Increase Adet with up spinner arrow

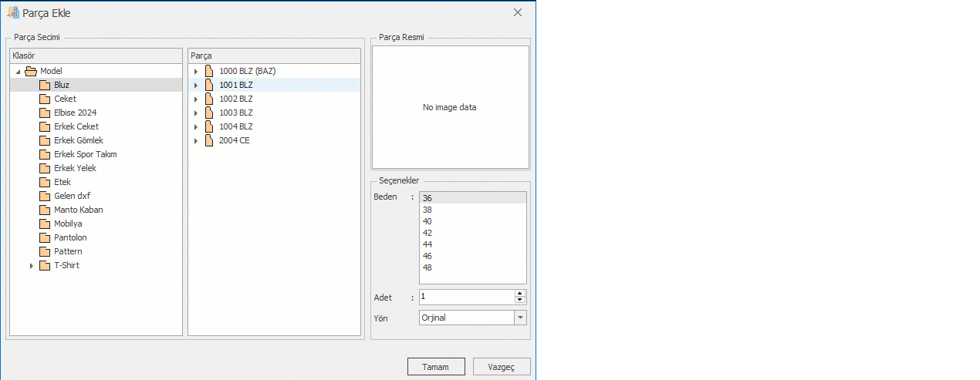pyautogui.click(x=520, y=293)
